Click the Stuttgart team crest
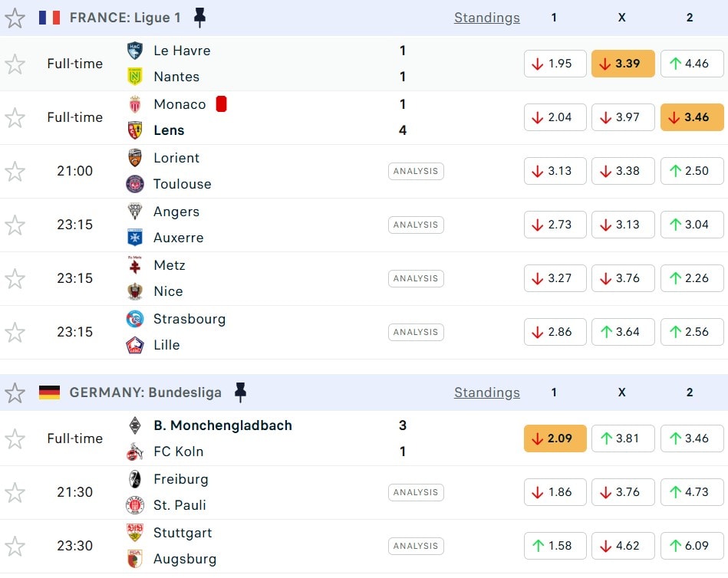The image size is (728, 578). pos(135,533)
